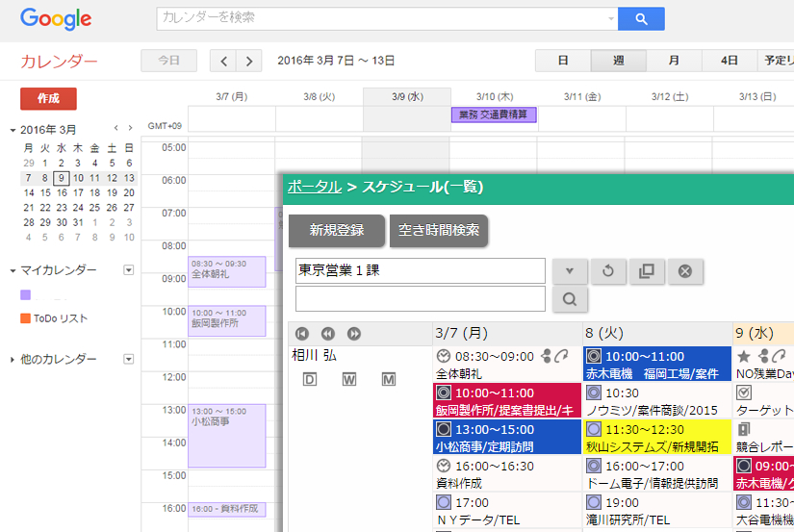This screenshot has width=794, height=532.
Task: Click clock icon beside 資料作成 entry
Action: point(443,466)
